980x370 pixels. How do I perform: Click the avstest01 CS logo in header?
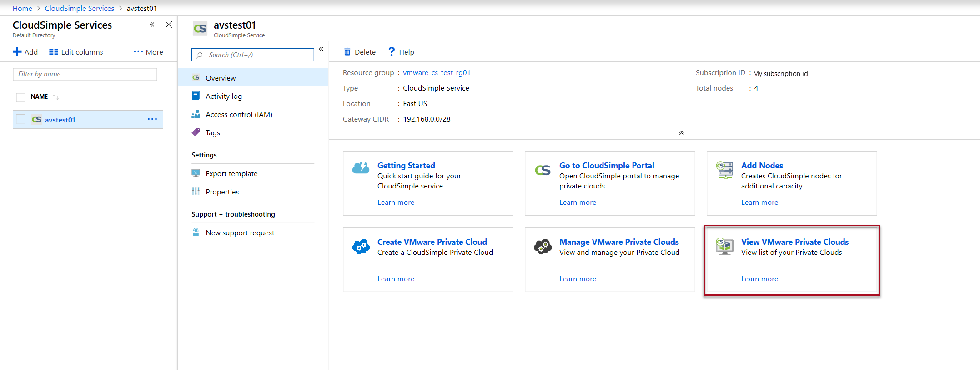click(x=200, y=29)
